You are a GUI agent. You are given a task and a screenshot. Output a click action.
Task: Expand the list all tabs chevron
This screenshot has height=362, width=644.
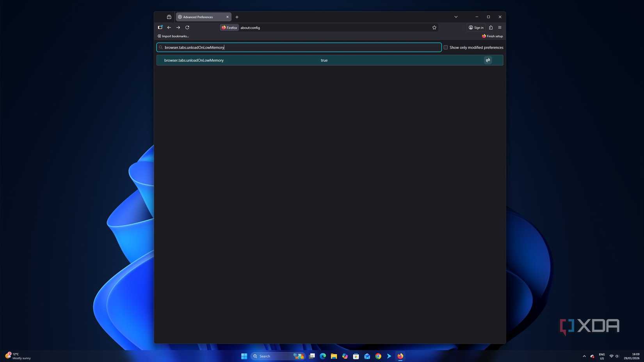tap(455, 17)
